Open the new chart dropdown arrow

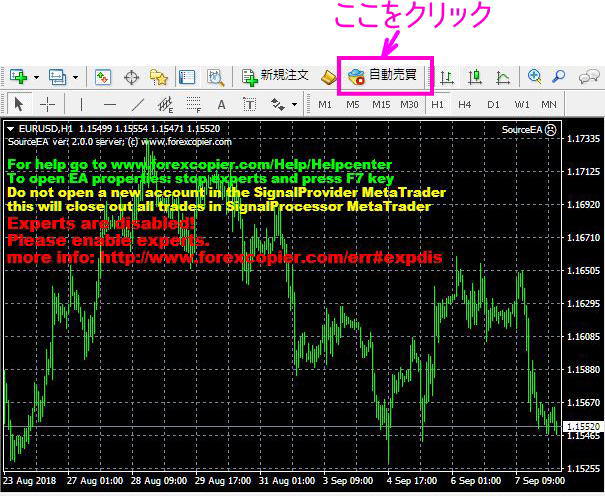point(37,77)
